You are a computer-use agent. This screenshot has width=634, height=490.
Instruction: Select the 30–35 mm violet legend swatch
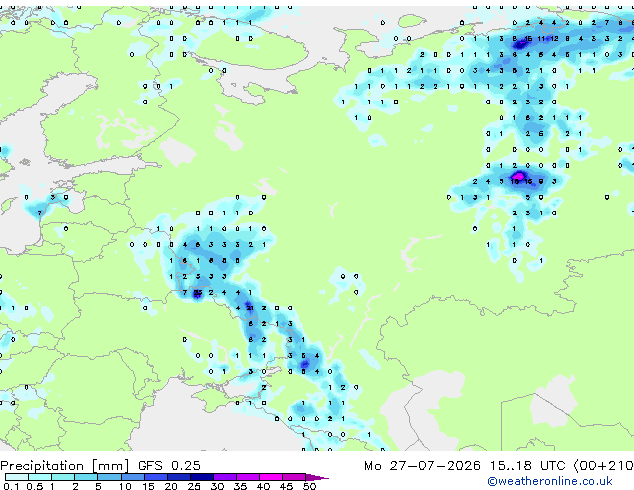coord(225,477)
